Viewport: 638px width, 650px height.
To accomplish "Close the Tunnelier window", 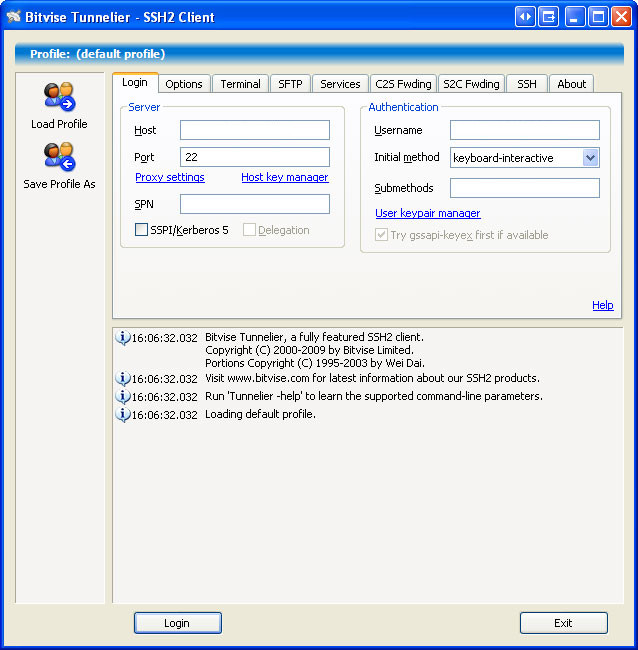I will point(621,17).
